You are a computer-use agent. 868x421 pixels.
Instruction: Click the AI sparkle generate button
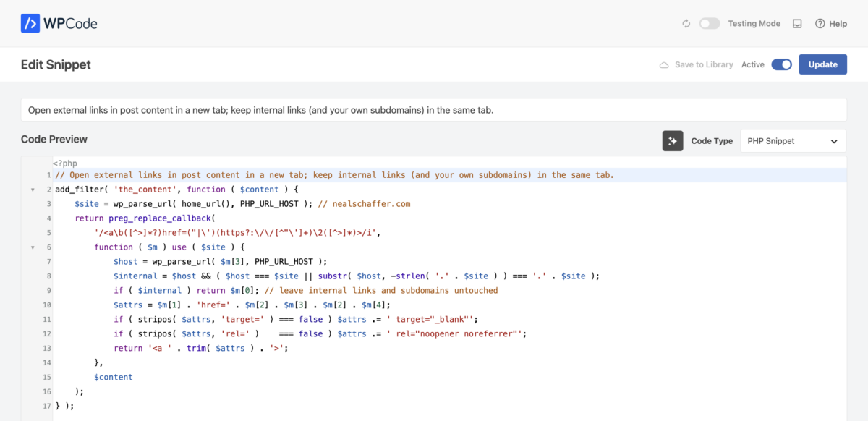point(673,141)
